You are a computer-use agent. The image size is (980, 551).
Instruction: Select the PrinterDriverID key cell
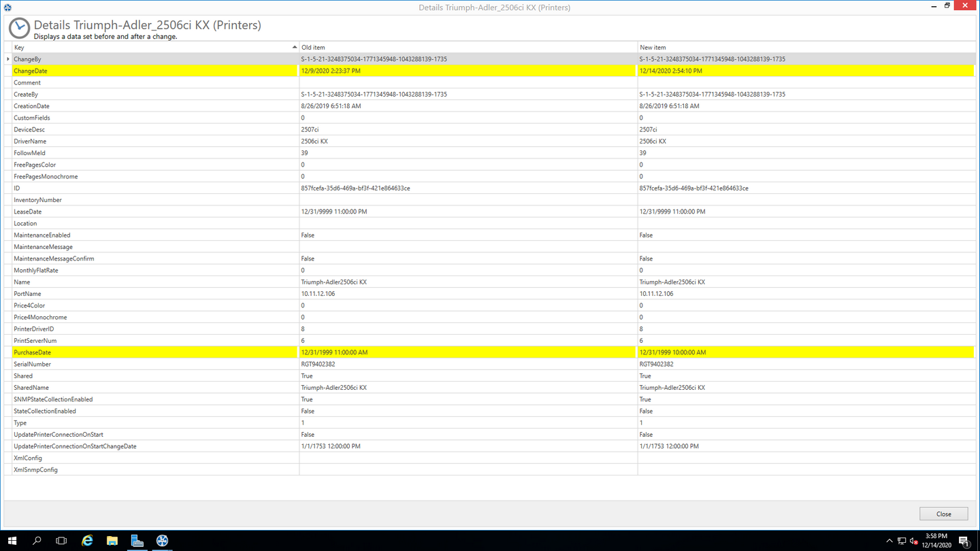[155, 329]
